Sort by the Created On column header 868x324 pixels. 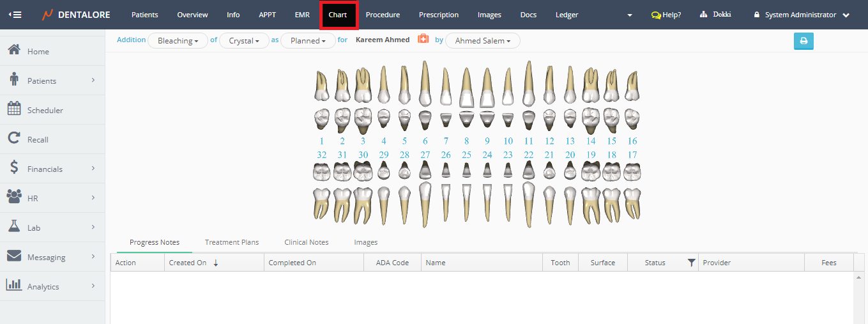pos(188,263)
